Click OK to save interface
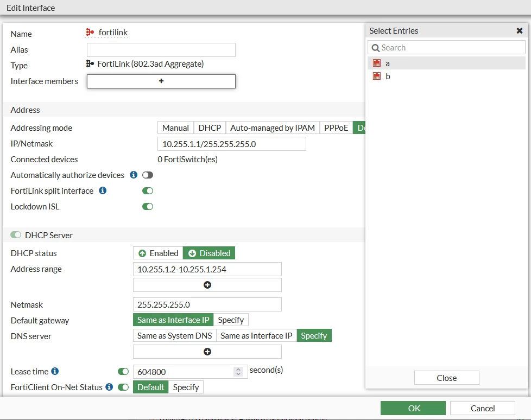Screen dimensions: 531x420 coord(413,408)
